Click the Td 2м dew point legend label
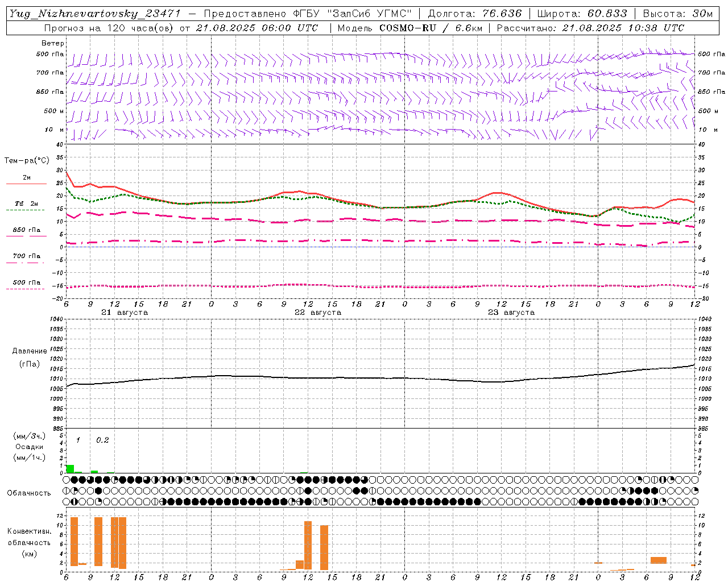This screenshot has width=728, height=582. (26, 203)
